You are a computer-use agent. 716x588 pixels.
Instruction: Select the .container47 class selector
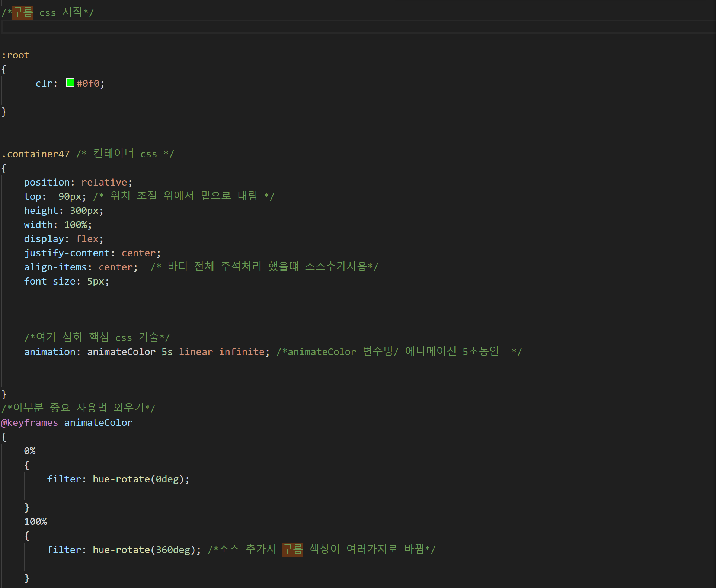35,154
